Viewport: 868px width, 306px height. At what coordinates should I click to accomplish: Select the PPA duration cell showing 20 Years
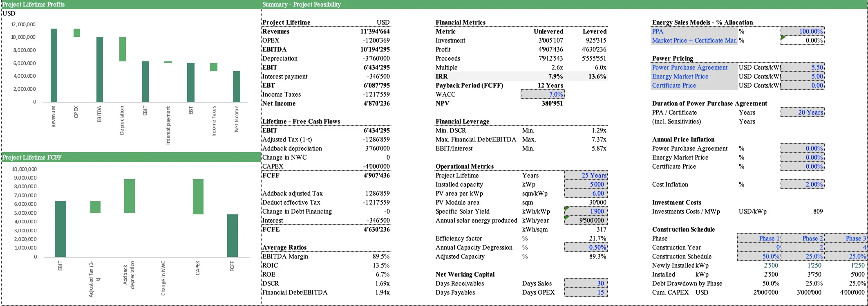(802, 112)
